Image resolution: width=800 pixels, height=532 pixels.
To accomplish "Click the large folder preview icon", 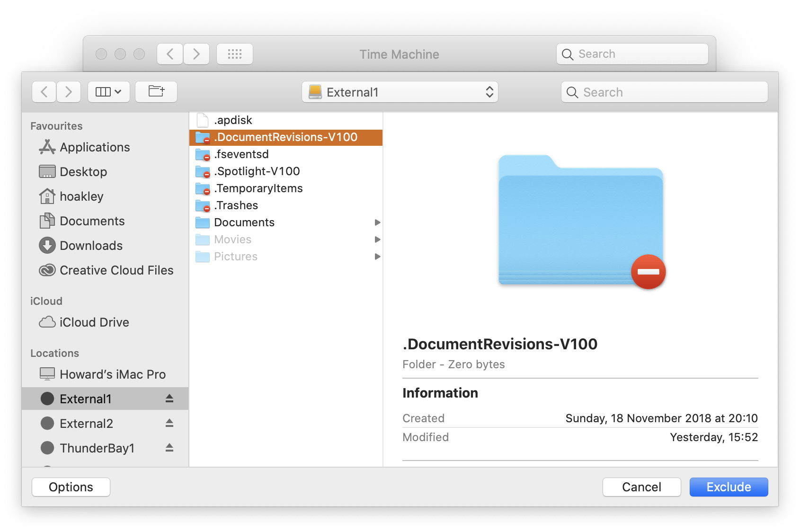I will coord(581,221).
